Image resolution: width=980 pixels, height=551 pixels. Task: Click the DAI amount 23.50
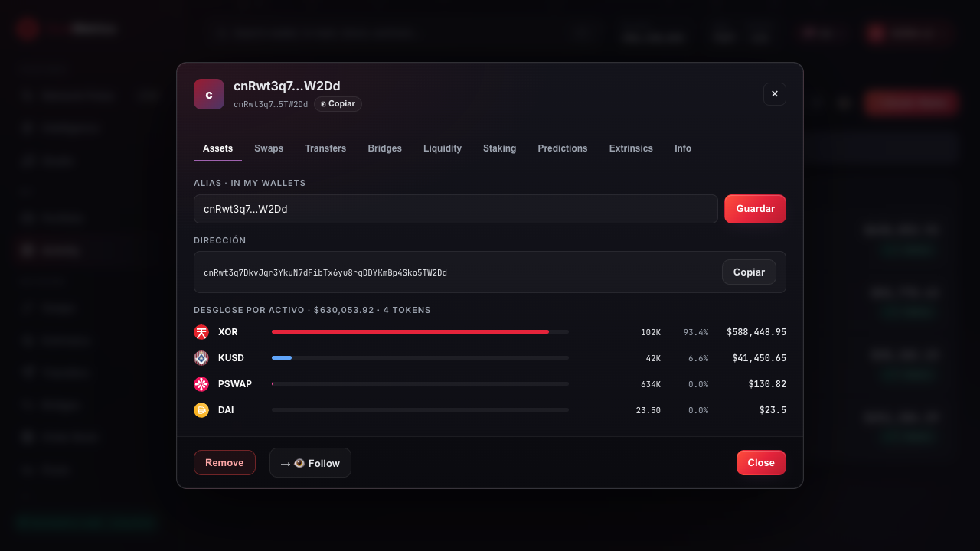(648, 410)
